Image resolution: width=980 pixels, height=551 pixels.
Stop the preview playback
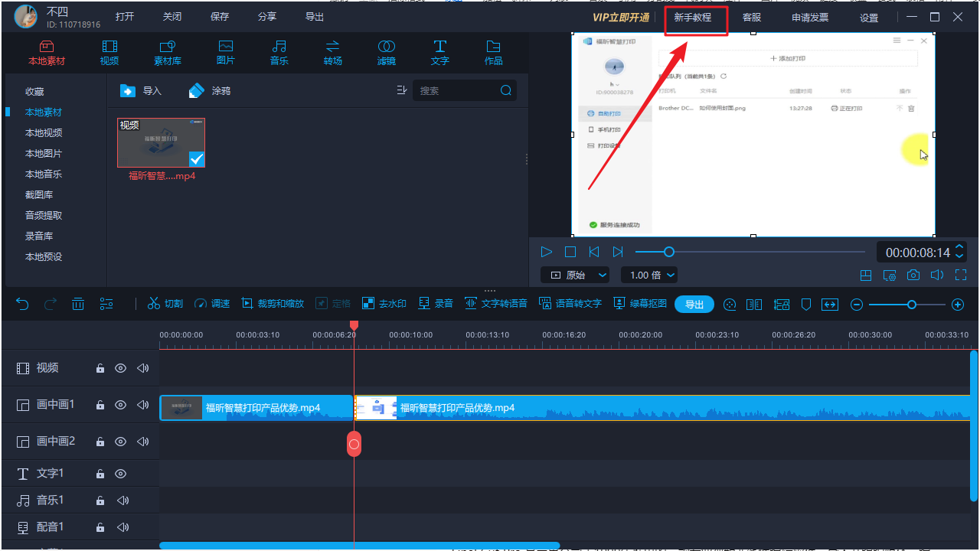click(570, 252)
